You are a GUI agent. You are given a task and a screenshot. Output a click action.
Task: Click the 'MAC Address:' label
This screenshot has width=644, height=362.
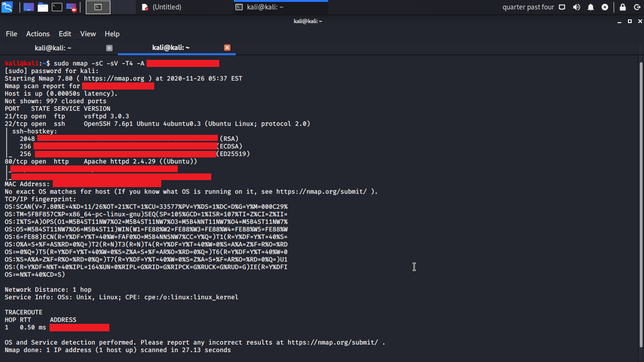point(27,184)
